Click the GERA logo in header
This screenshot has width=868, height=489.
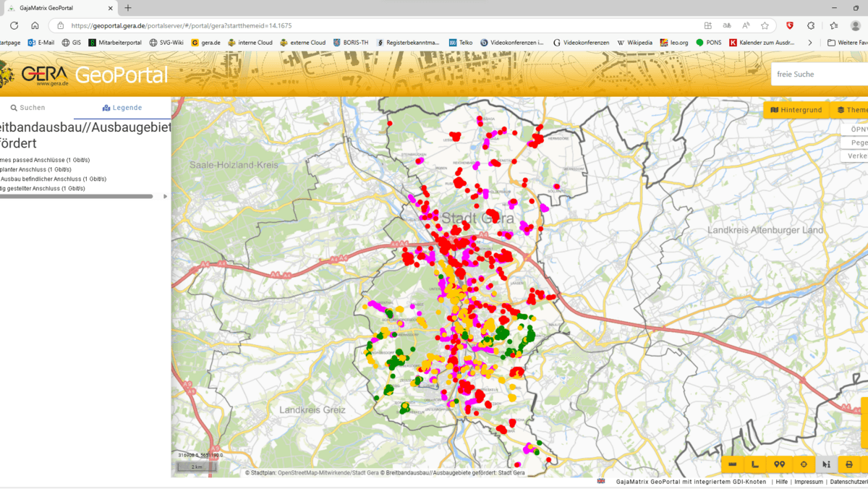point(43,75)
